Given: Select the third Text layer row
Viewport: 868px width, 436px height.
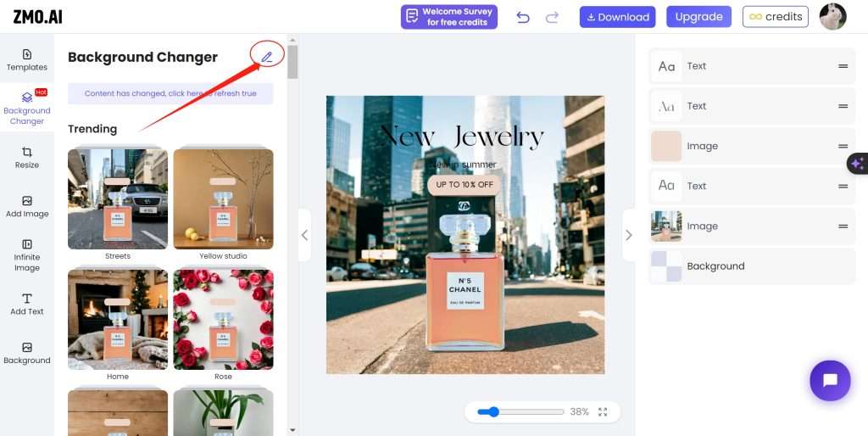Looking at the screenshot, I should point(752,186).
